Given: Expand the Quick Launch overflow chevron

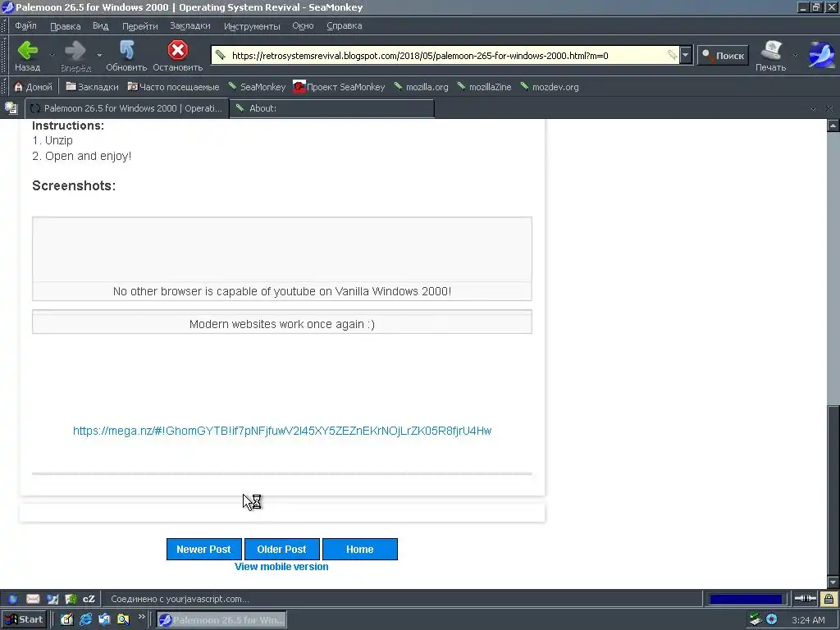Looking at the screenshot, I should point(141,617).
